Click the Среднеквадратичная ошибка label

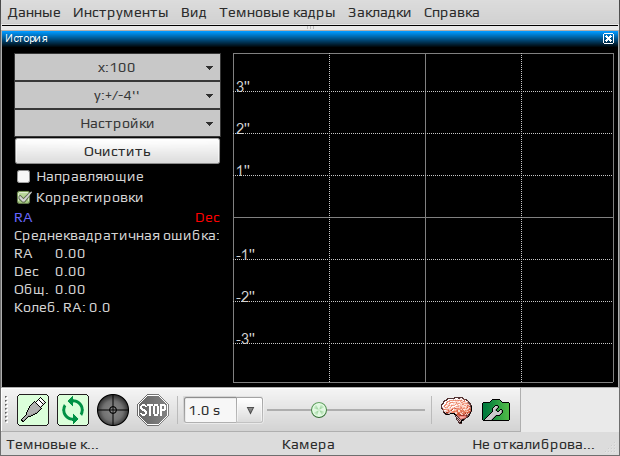(x=117, y=236)
